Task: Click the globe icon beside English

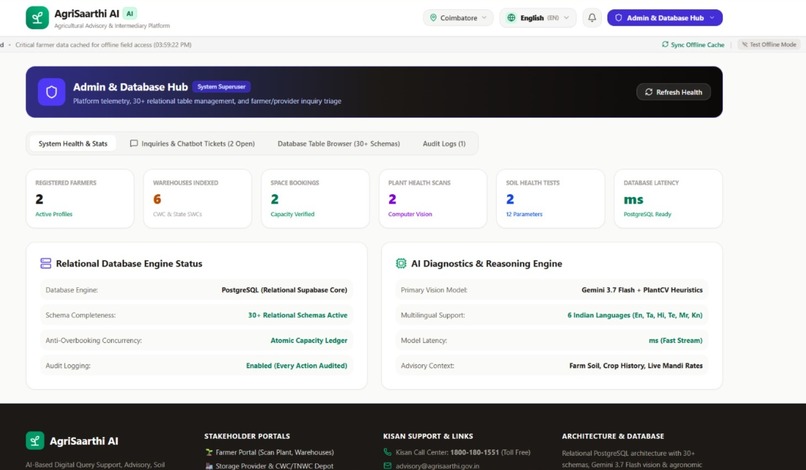Action: click(511, 18)
